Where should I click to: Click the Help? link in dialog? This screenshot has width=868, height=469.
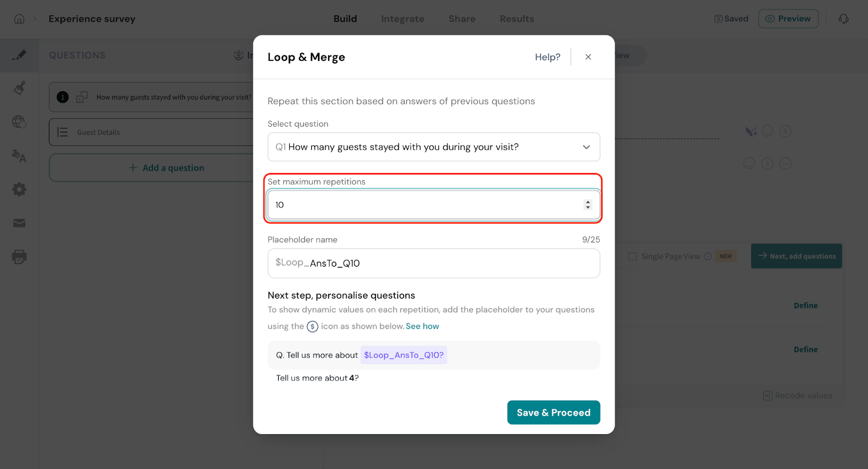(547, 57)
